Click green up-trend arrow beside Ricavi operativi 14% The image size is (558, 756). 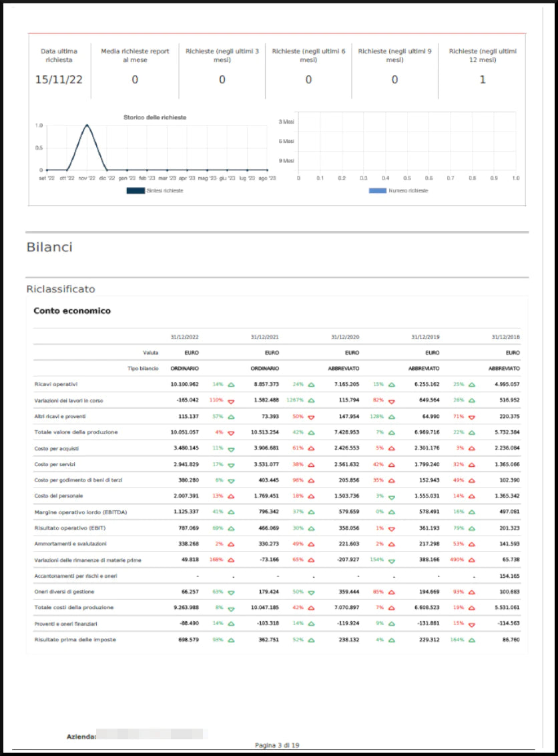(232, 383)
